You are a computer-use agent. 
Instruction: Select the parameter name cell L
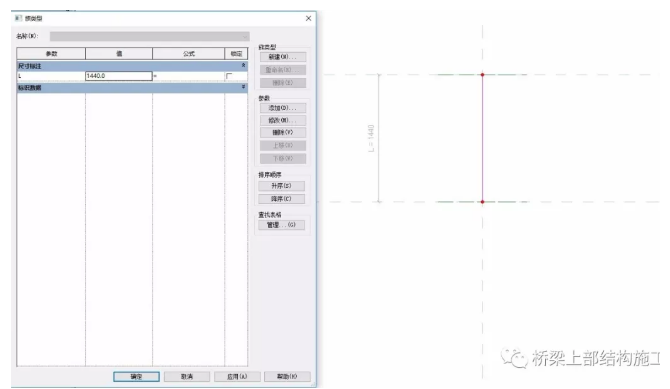(x=51, y=76)
